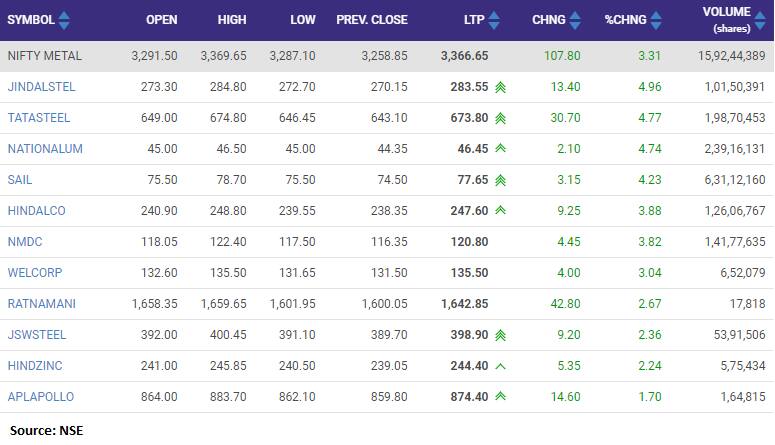Image resolution: width=775 pixels, height=445 pixels.
Task: Sort table by %CHNG column arrows
Action: point(656,20)
